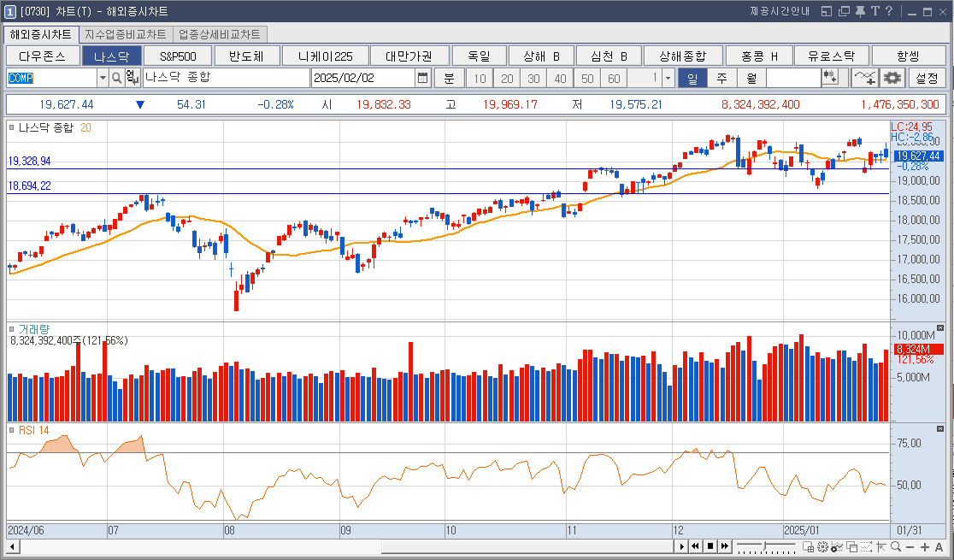Switch to 업종상세비교차트 tab
This screenshot has height=560, width=954.
pyautogui.click(x=220, y=34)
